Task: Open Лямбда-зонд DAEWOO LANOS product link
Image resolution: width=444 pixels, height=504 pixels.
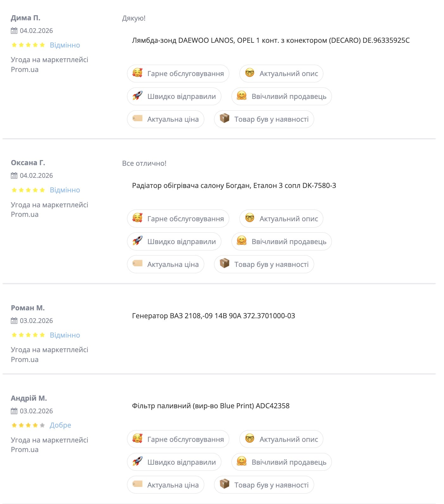Action: pyautogui.click(x=271, y=41)
